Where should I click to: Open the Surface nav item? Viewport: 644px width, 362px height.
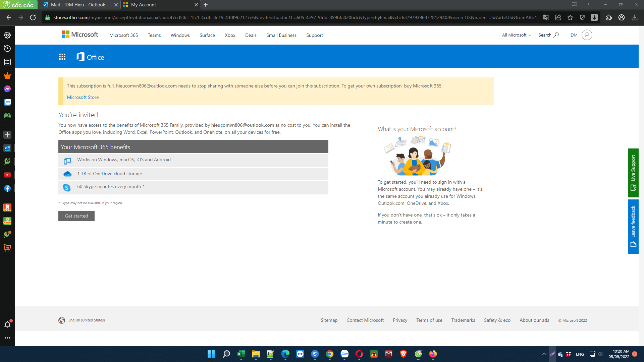207,35
